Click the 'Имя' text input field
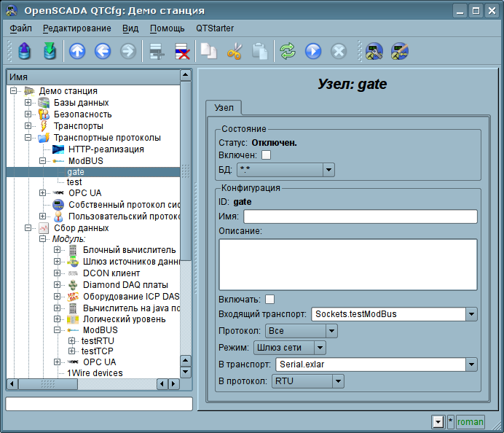The width and height of the screenshot is (504, 433). [x=360, y=216]
